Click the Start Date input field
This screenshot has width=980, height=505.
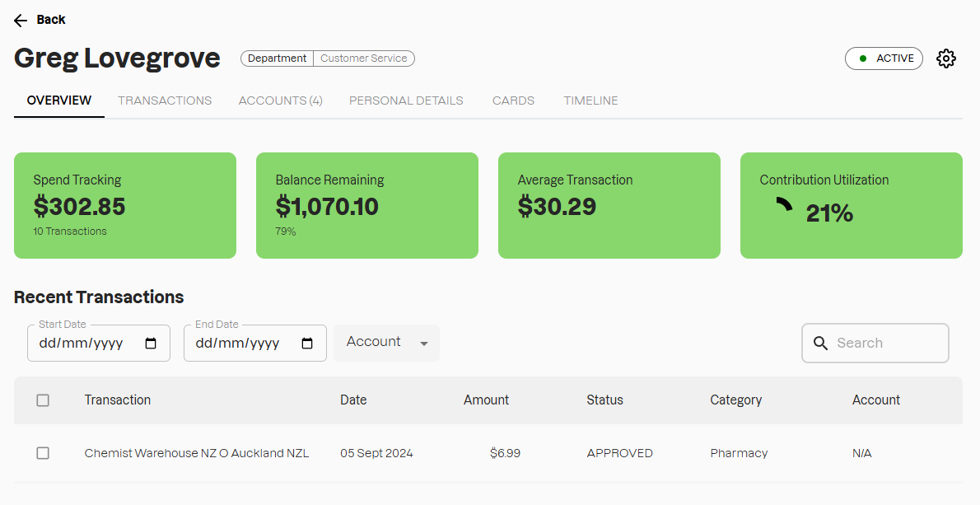tap(86, 344)
